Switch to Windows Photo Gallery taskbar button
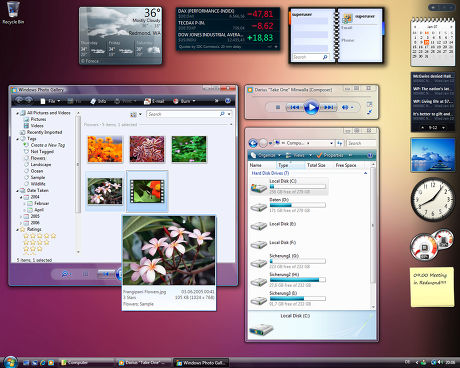This screenshot has width=460, height=368. pyautogui.click(x=201, y=363)
